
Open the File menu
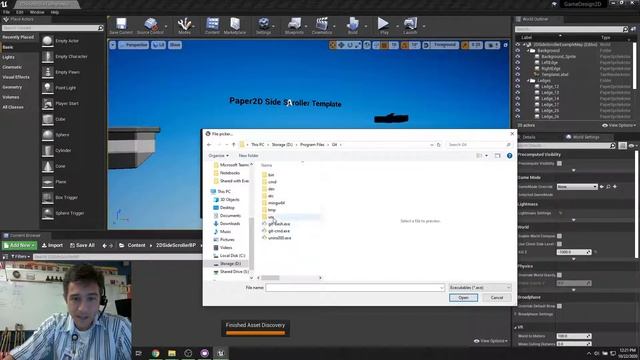pyautogui.click(x=7, y=12)
